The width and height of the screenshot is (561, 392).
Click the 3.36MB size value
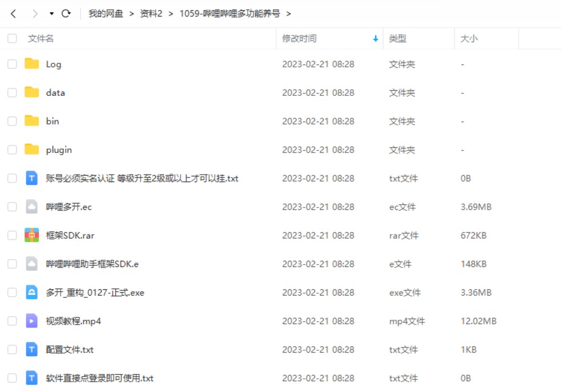pos(476,293)
